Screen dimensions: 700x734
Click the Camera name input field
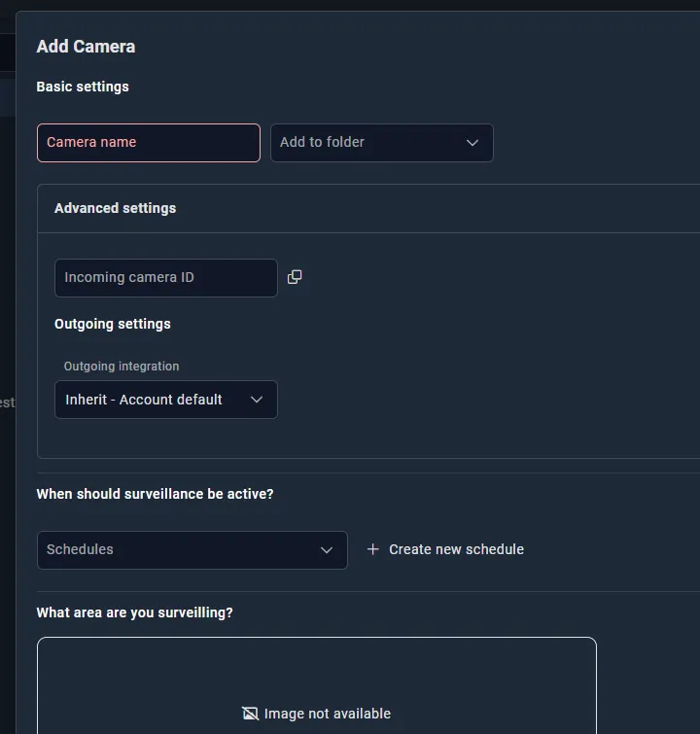click(x=149, y=143)
